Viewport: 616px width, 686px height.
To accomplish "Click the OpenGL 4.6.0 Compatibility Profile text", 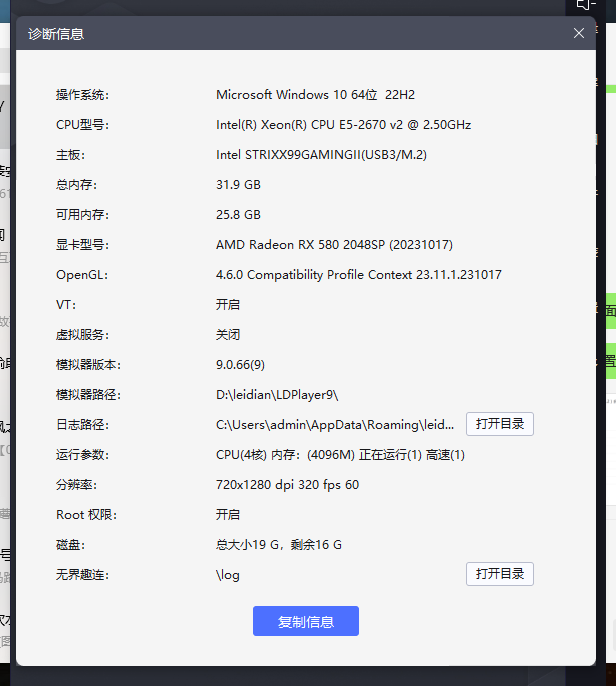I will (x=358, y=275).
